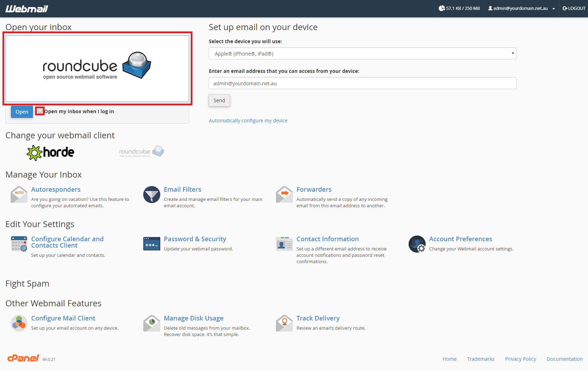The height and width of the screenshot is (370, 588).
Task: Open the Account Preferences link
Action: tap(461, 239)
